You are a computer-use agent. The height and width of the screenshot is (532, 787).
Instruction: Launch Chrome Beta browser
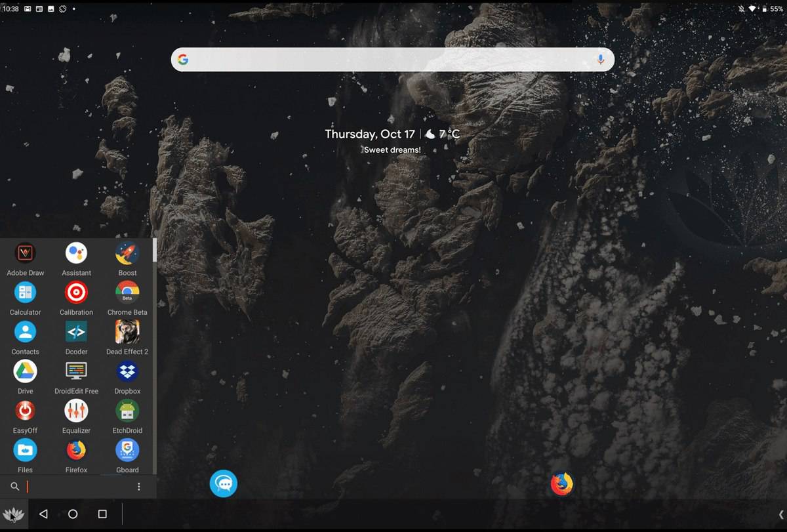pyautogui.click(x=127, y=293)
